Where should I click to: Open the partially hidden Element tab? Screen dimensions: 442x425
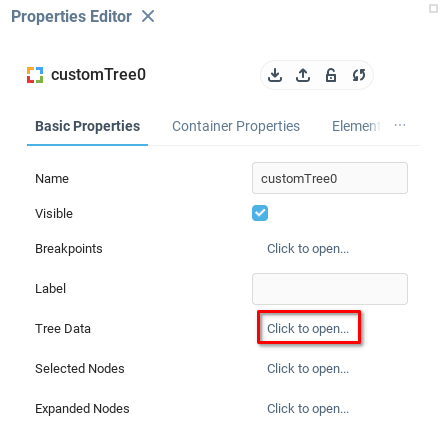click(x=356, y=126)
